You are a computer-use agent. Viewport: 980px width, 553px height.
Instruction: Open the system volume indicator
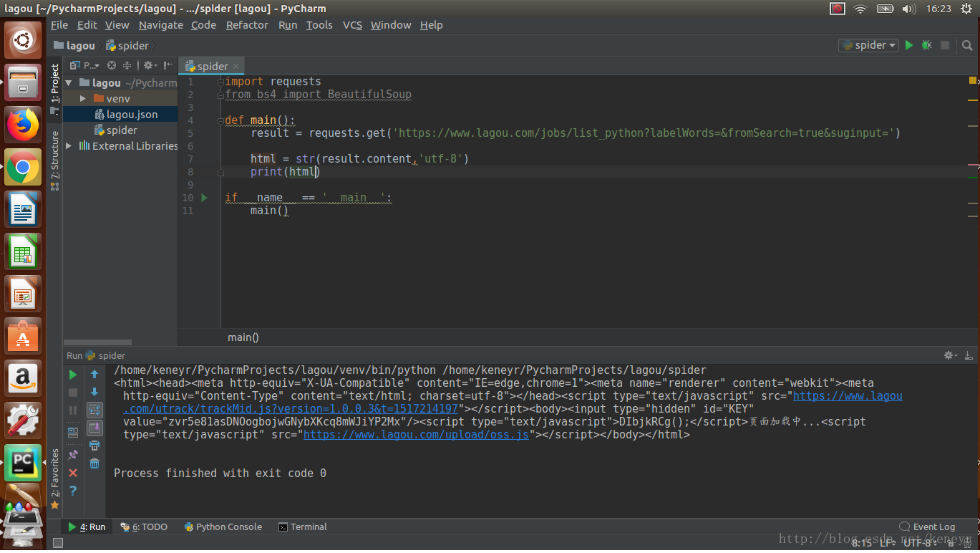point(909,9)
